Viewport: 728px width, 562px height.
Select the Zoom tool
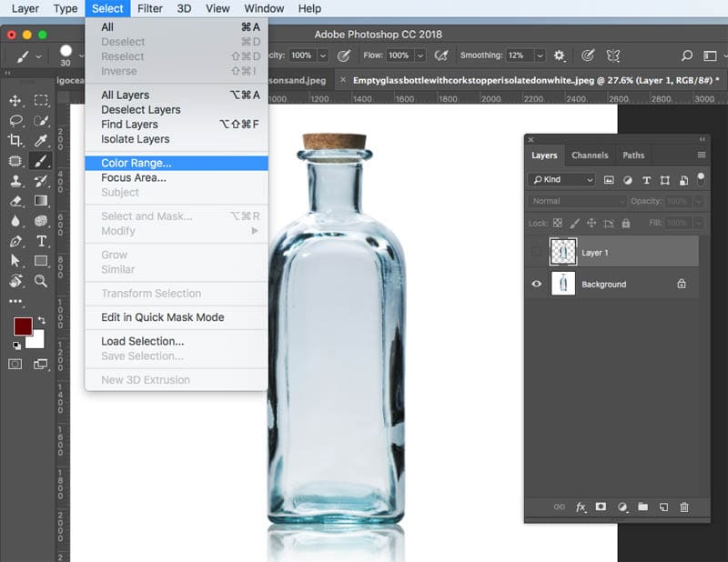(x=41, y=280)
